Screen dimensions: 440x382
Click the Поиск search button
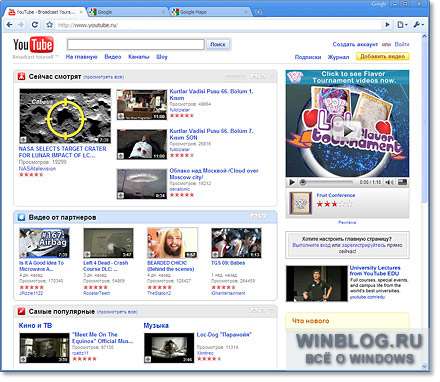[218, 44]
